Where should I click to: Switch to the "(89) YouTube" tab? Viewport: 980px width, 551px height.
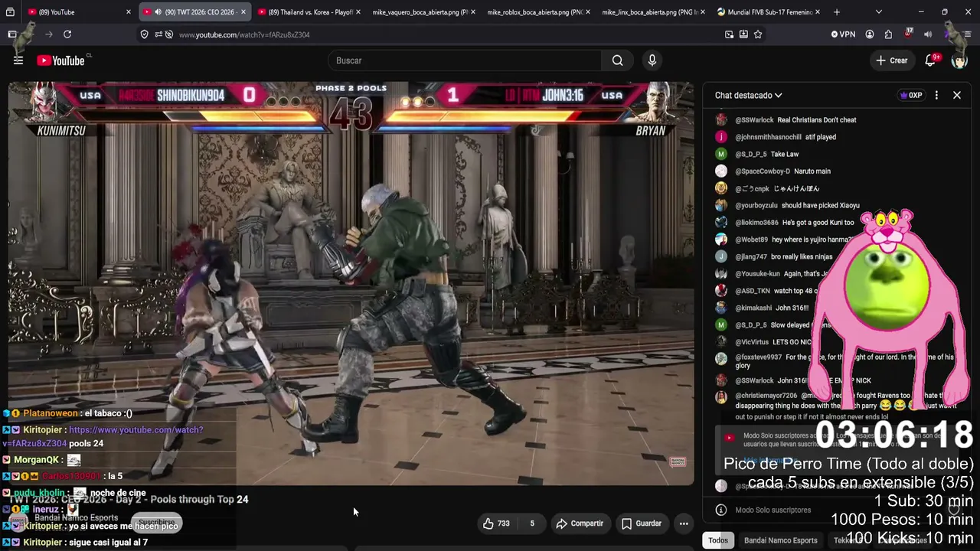point(79,12)
